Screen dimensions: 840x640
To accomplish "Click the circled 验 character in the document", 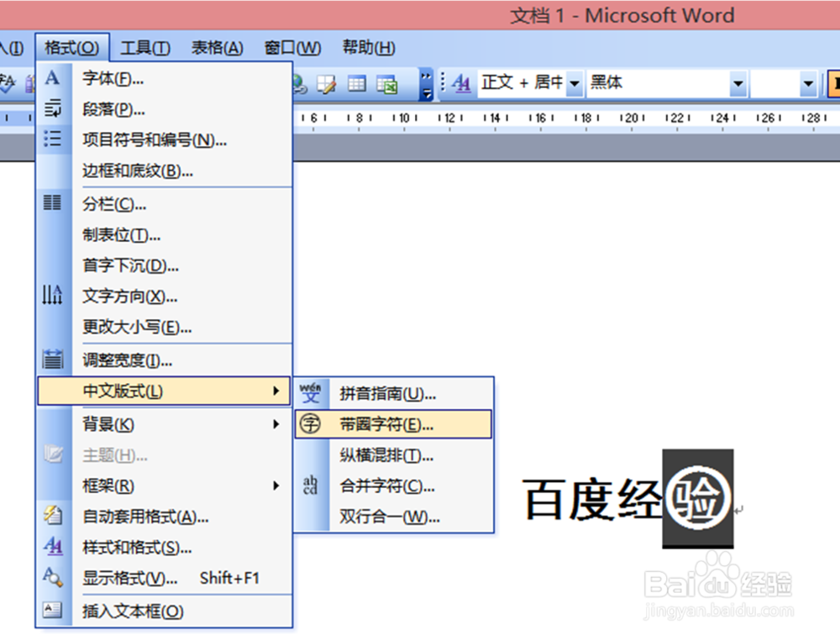I will point(697,496).
